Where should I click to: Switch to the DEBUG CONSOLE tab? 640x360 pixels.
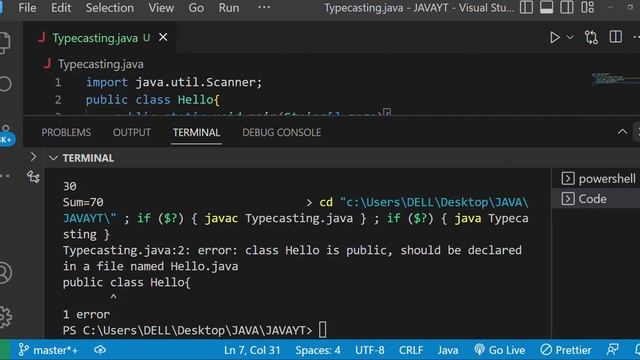pos(282,133)
